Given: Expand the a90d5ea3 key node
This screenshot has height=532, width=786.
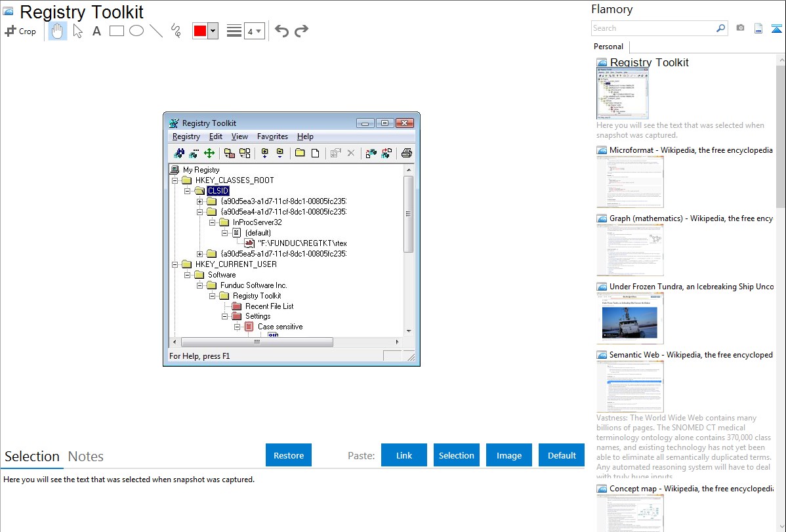Looking at the screenshot, I should pos(200,201).
